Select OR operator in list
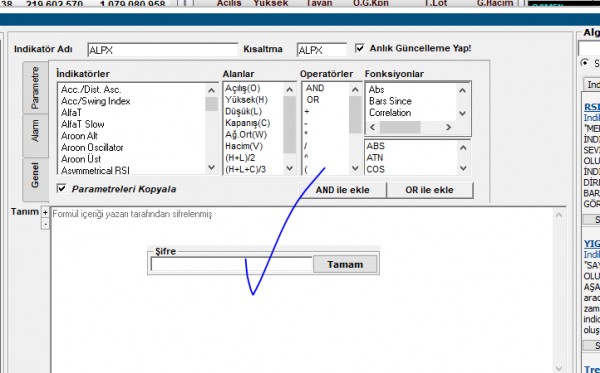This screenshot has height=373, width=600. (313, 99)
